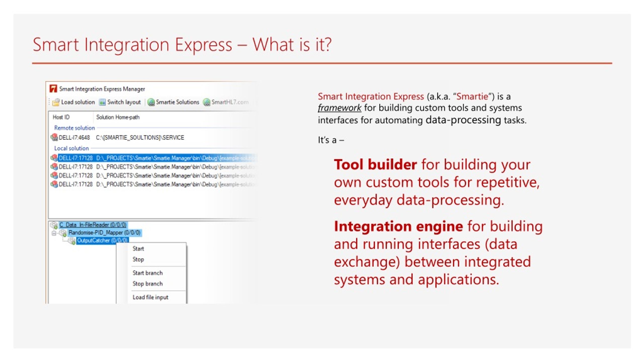644x362 pixels.
Task: Open the SmartHL7.com link
Action: pyautogui.click(x=226, y=102)
